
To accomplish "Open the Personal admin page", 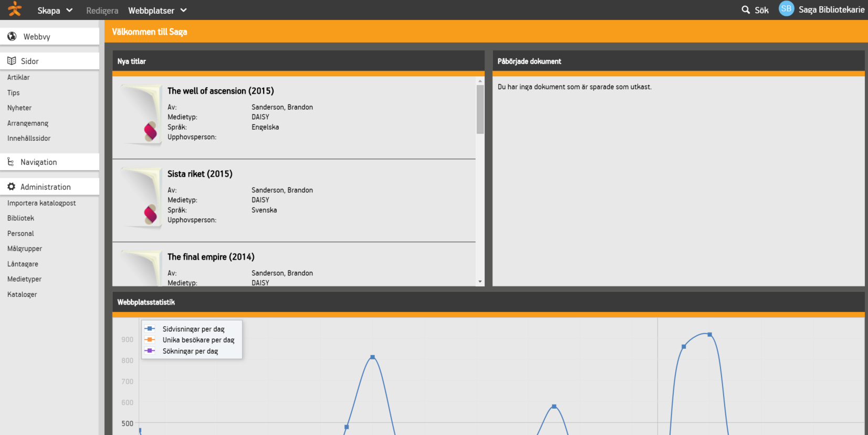I will 20,233.
